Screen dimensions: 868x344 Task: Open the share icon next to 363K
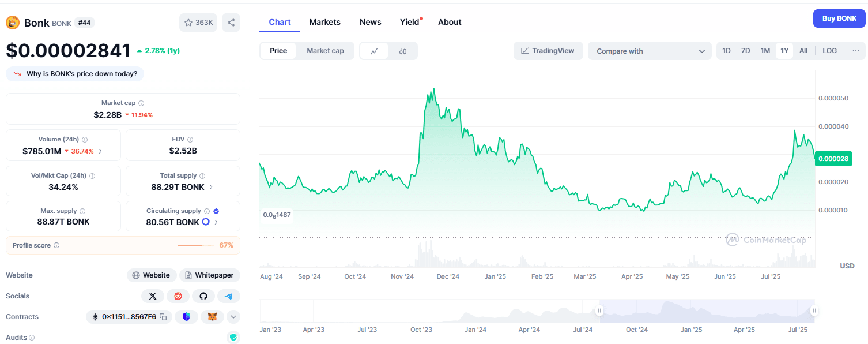coord(231,23)
